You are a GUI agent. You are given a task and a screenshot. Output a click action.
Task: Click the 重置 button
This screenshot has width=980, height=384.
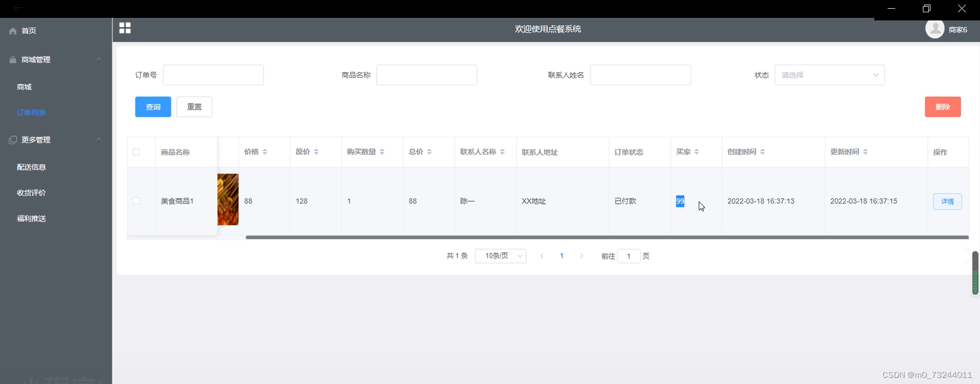click(194, 107)
